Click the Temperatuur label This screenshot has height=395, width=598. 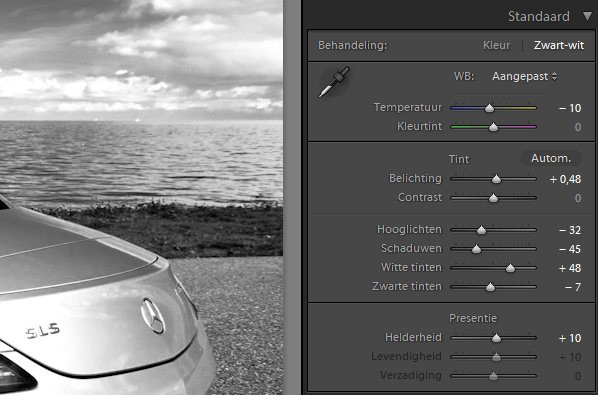(408, 108)
